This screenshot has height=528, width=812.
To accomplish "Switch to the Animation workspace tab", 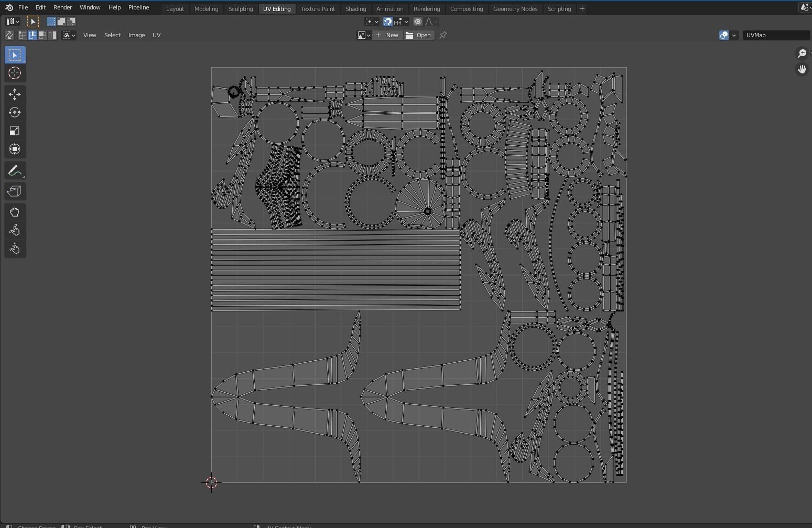I will (390, 9).
